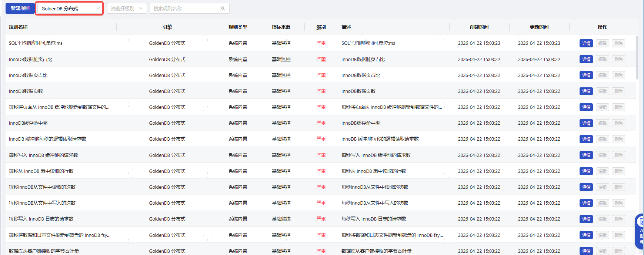This screenshot has width=644, height=255.
Task: Select rule name InnoDB 缓冲池每秒的逻辑读取请求数
Action: (x=47, y=139)
